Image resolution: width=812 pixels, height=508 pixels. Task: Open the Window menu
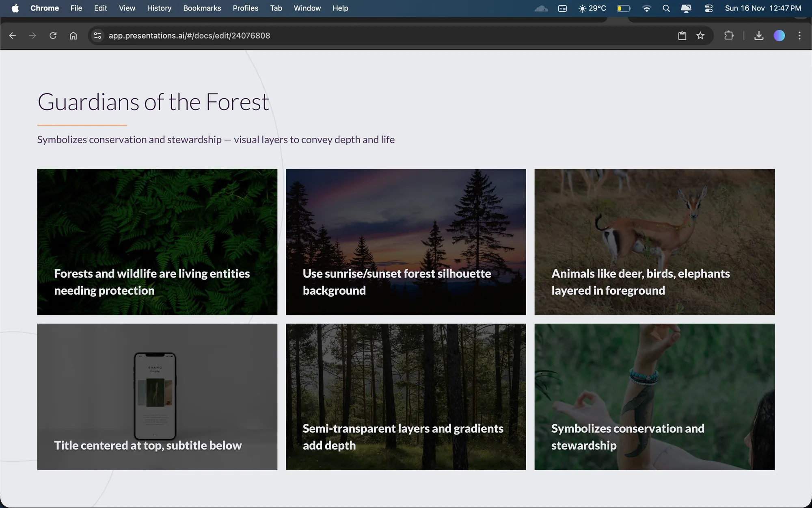click(x=307, y=8)
